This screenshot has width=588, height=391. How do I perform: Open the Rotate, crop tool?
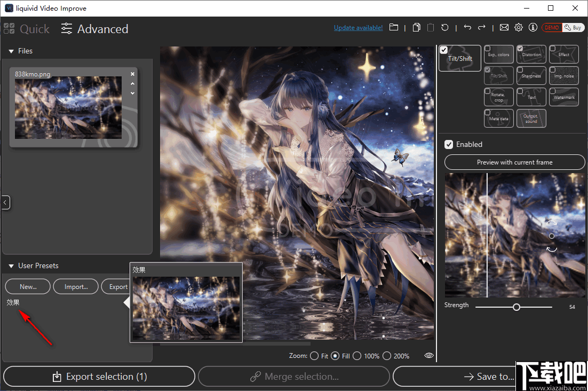click(498, 97)
